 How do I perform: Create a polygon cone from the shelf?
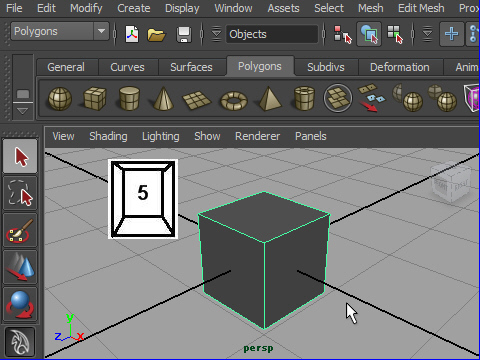click(163, 98)
